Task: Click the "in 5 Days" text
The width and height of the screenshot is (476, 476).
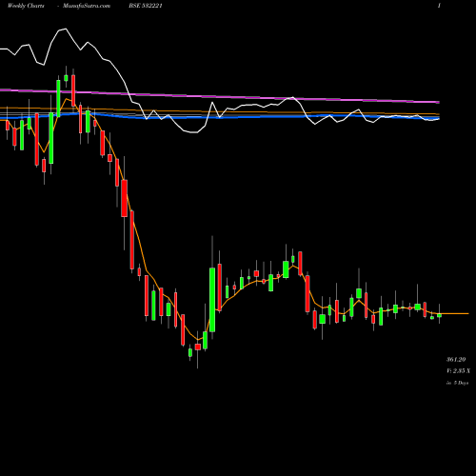Action: [457, 383]
